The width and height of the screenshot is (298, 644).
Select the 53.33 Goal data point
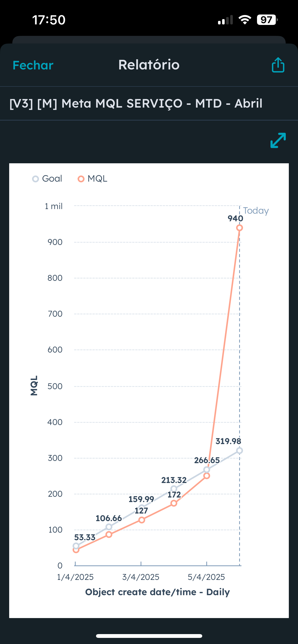[x=76, y=546]
